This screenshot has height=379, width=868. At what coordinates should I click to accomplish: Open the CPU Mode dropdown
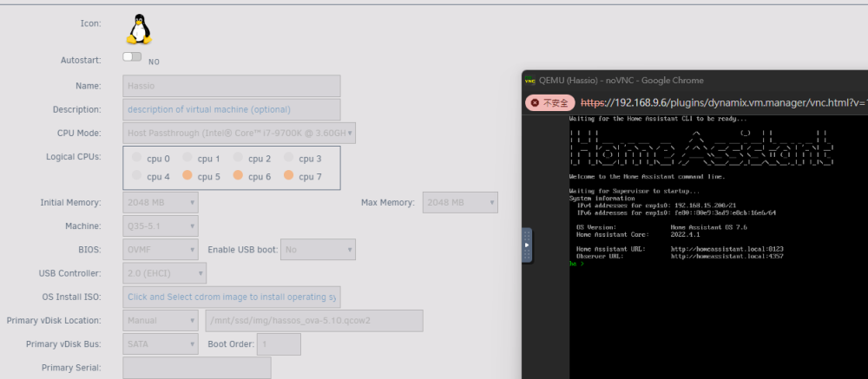click(x=240, y=134)
